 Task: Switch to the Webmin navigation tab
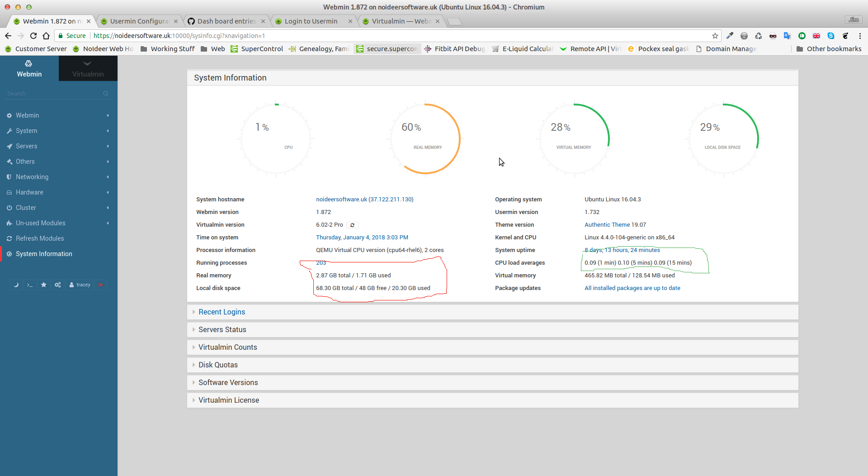29,68
